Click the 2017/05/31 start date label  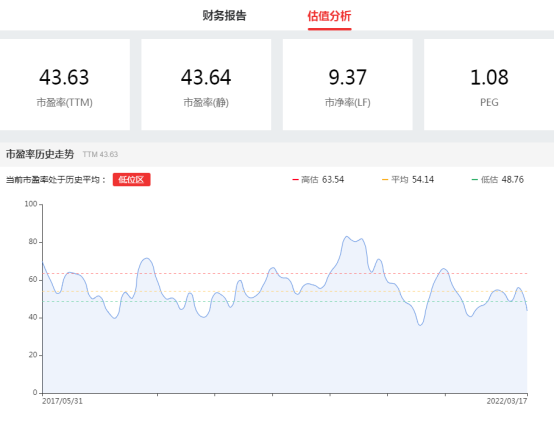pos(62,401)
